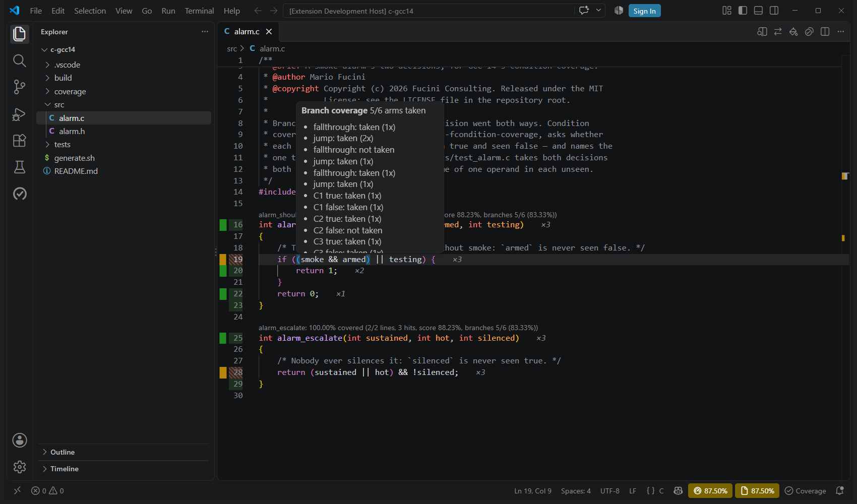Open remote window indicator in status bar
The height and width of the screenshot is (504, 857).
(x=17, y=491)
